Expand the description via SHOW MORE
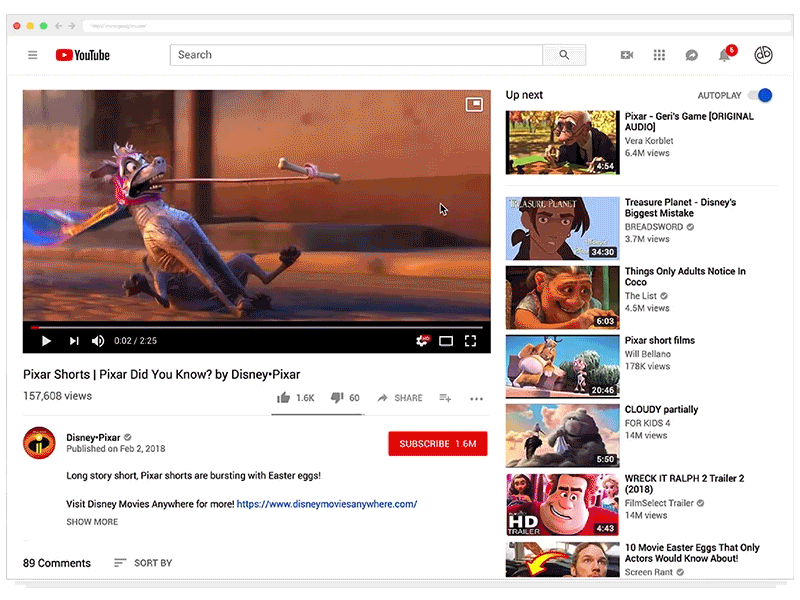800x600 pixels. (x=91, y=521)
